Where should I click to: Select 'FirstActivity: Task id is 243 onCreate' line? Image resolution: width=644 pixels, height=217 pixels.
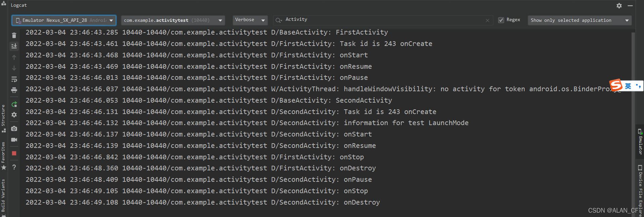(229, 44)
